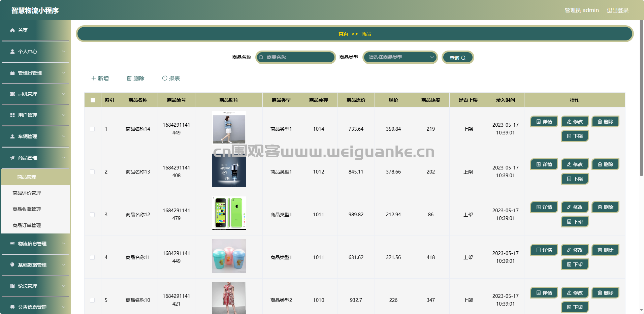Click 修改 for 商品名称10

[x=575, y=293]
